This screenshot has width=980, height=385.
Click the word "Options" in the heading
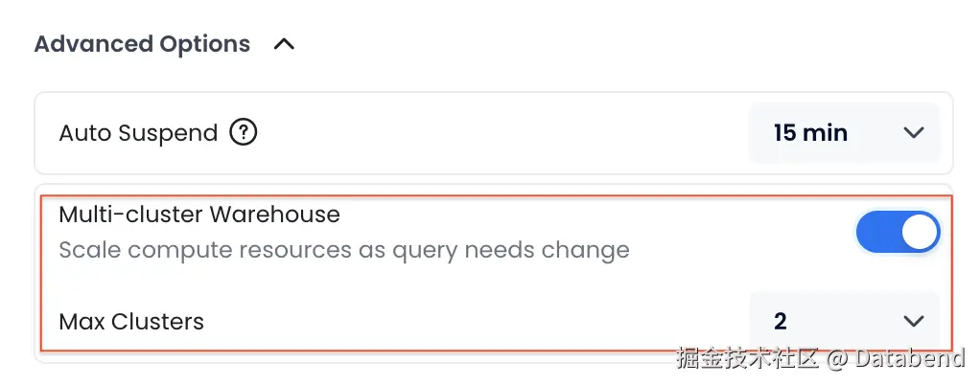(x=205, y=44)
